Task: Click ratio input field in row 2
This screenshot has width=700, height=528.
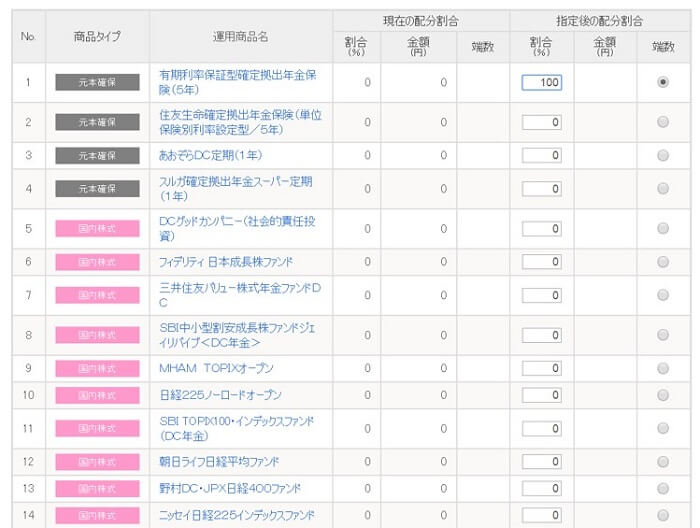Action: pyautogui.click(x=542, y=122)
